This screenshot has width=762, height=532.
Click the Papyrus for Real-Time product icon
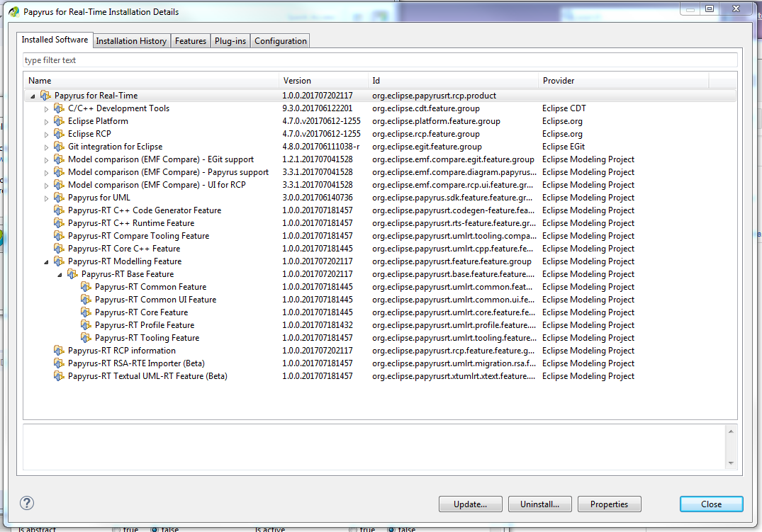tap(45, 95)
